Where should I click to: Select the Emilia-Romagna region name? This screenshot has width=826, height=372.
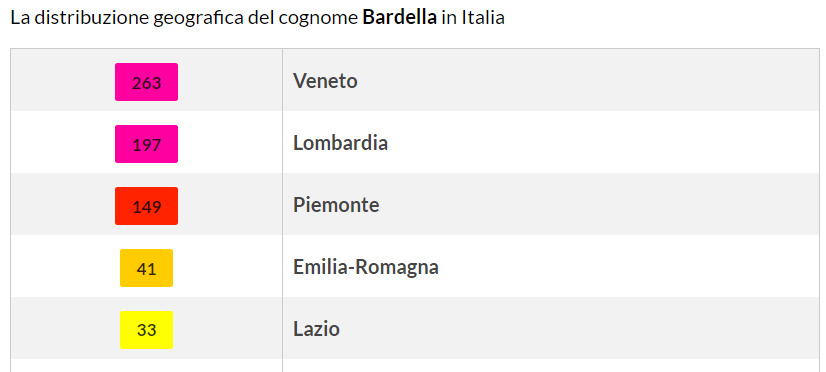[x=366, y=267]
